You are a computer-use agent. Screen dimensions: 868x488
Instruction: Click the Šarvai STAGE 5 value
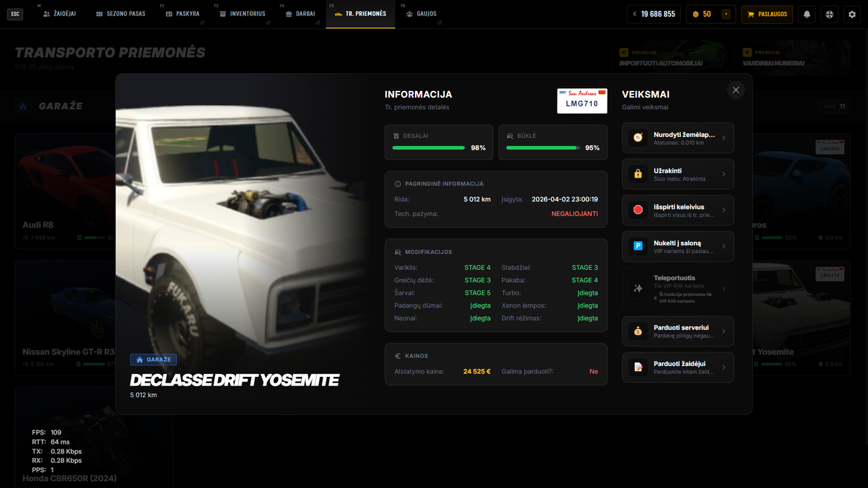point(477,293)
